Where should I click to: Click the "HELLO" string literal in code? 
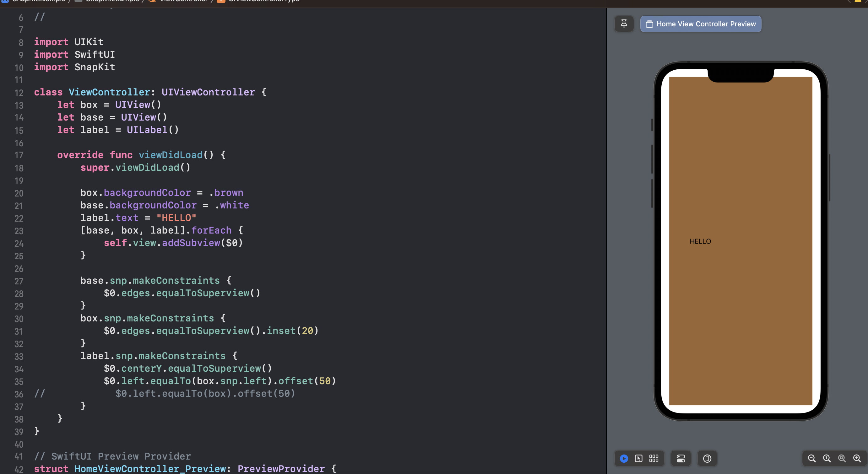click(x=176, y=218)
